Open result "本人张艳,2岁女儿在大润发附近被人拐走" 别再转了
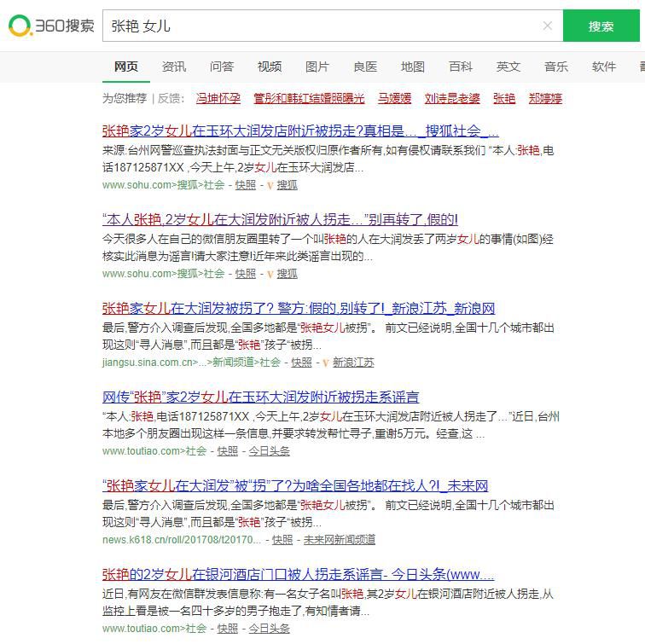The image size is (645, 644). coord(280,219)
